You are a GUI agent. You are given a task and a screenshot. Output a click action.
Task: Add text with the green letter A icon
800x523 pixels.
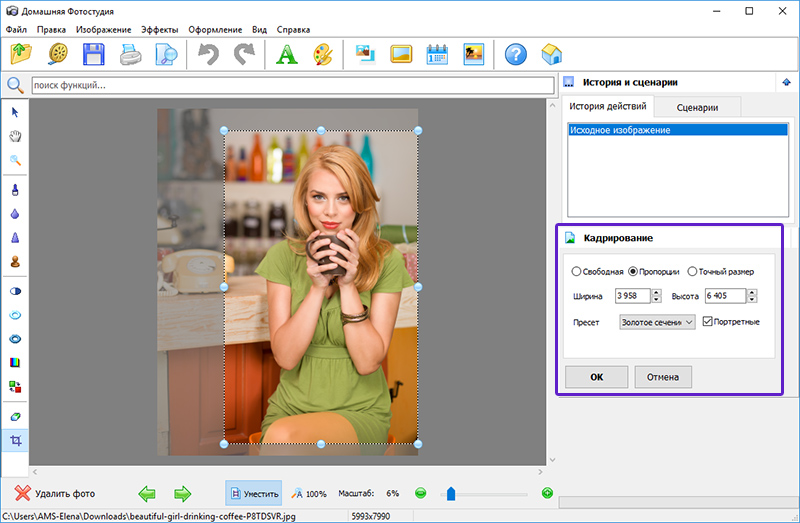coord(287,54)
